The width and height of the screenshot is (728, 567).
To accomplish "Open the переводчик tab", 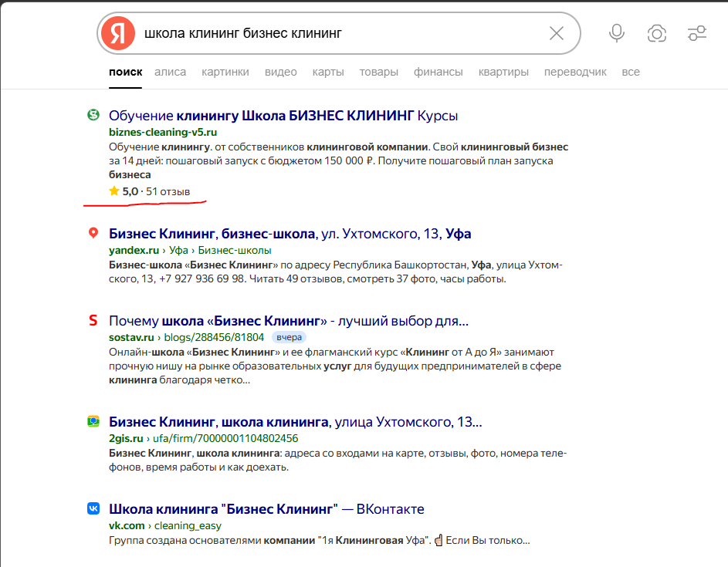I will [x=575, y=72].
